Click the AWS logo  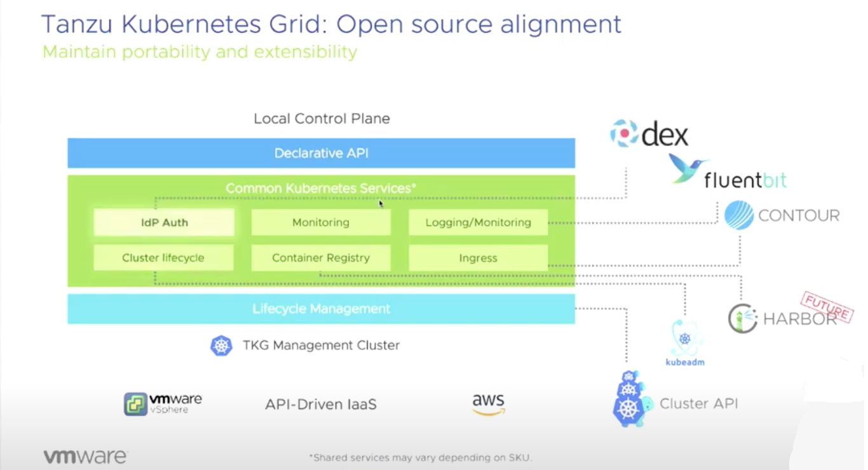pyautogui.click(x=488, y=404)
